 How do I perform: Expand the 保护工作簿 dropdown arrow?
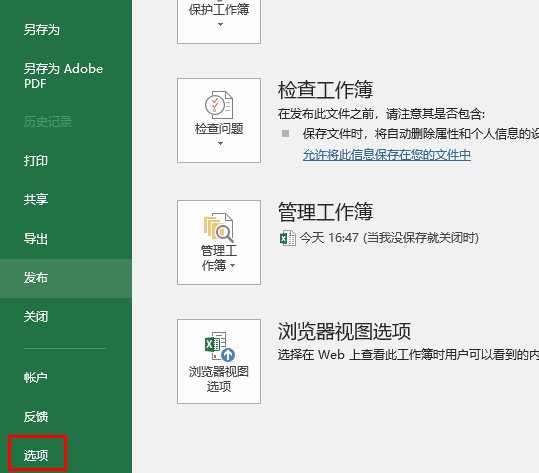[x=220, y=24]
